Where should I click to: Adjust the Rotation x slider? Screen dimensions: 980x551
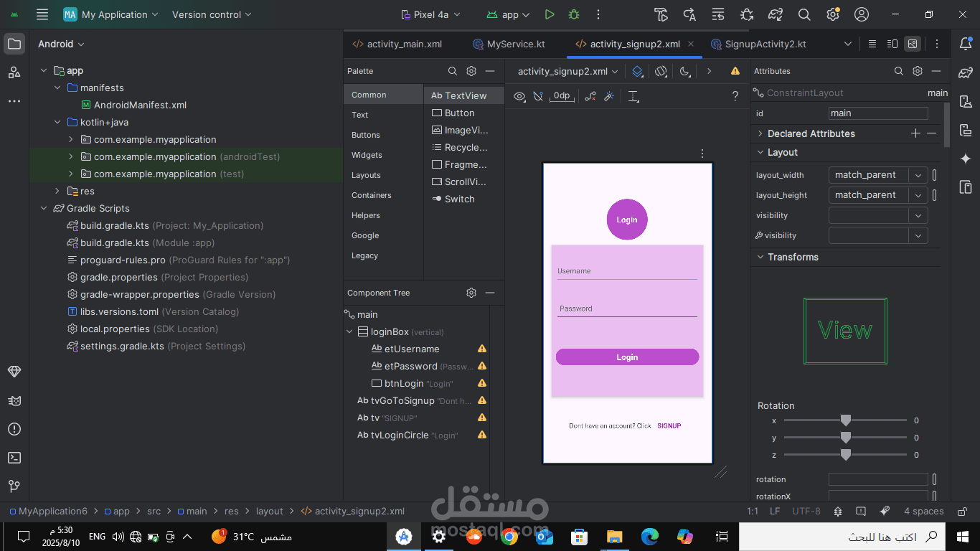[846, 420]
